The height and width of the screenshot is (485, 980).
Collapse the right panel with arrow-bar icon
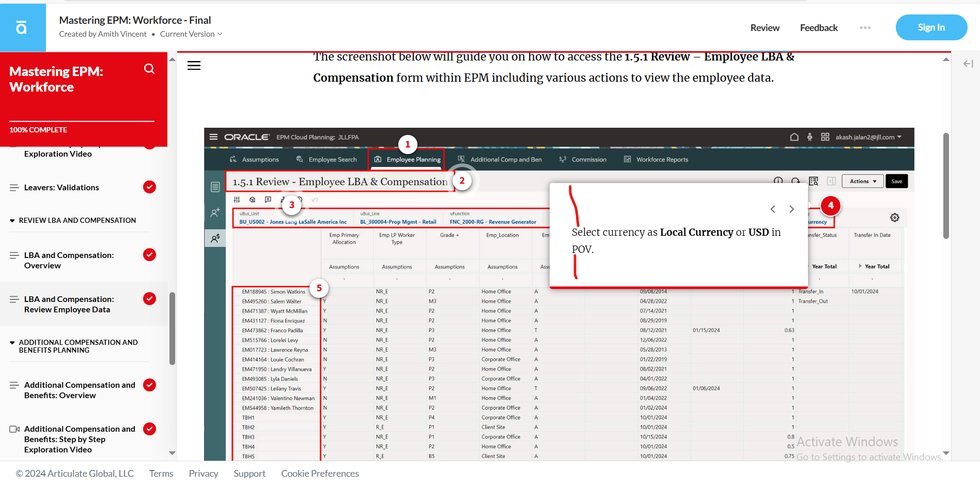coord(968,64)
